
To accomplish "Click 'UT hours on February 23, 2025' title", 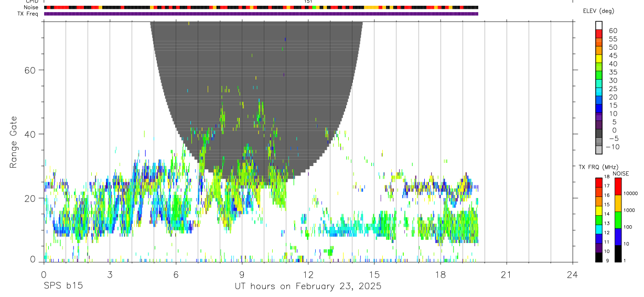I will [x=308, y=287].
